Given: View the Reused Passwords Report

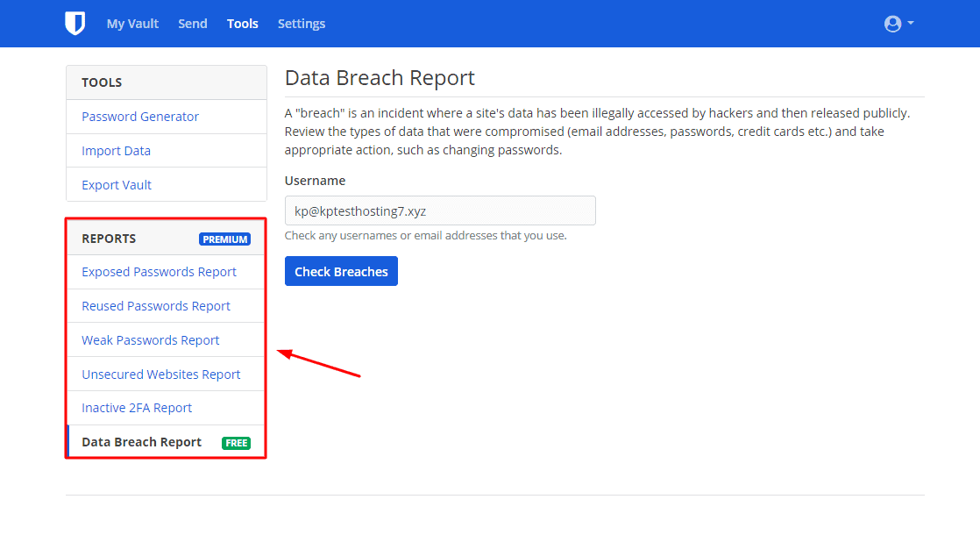Looking at the screenshot, I should point(156,306).
